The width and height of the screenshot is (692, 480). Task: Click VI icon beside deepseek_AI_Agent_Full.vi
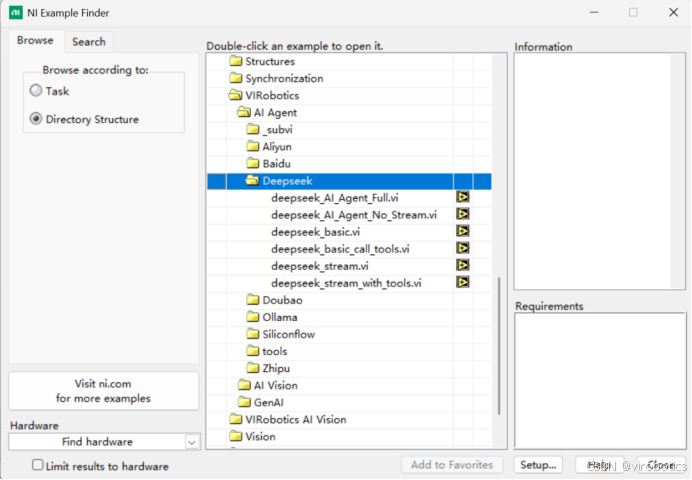463,197
